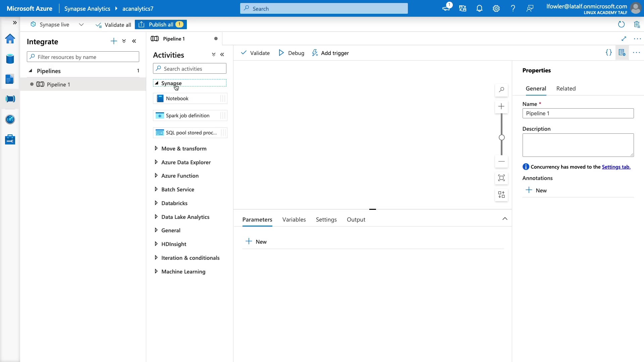Select the Related properties tab
The width and height of the screenshot is (644, 362).
tap(566, 88)
